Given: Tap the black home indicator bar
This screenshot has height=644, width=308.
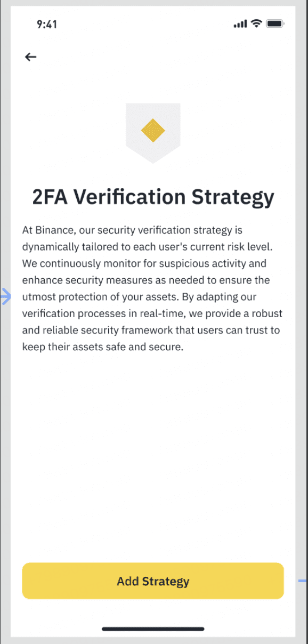Looking at the screenshot, I should pyautogui.click(x=153, y=629).
